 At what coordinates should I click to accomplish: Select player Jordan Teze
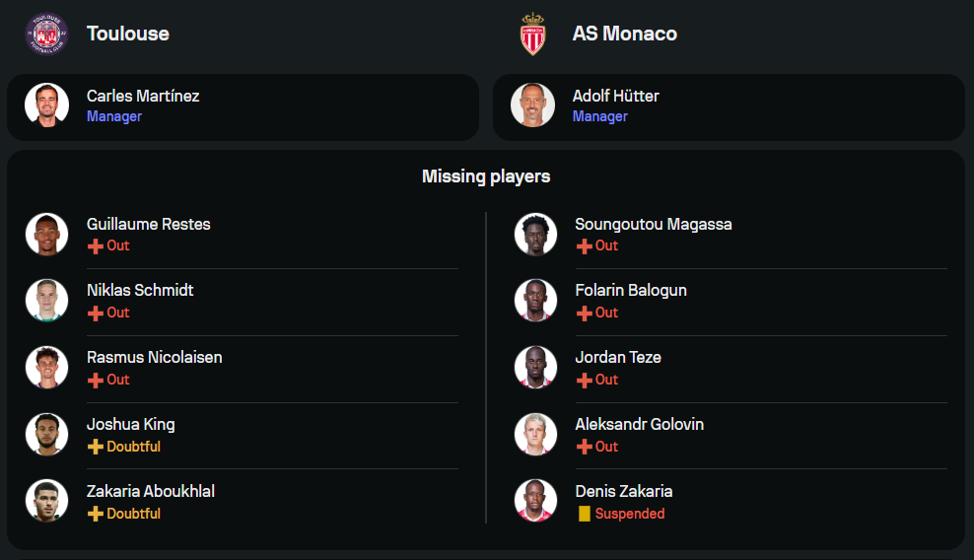(x=618, y=358)
